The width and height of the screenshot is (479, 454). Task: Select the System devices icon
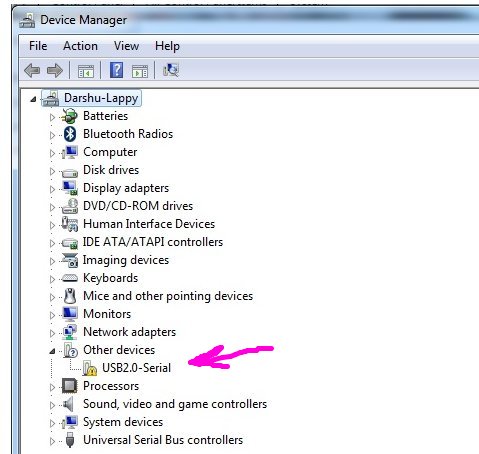click(69, 422)
